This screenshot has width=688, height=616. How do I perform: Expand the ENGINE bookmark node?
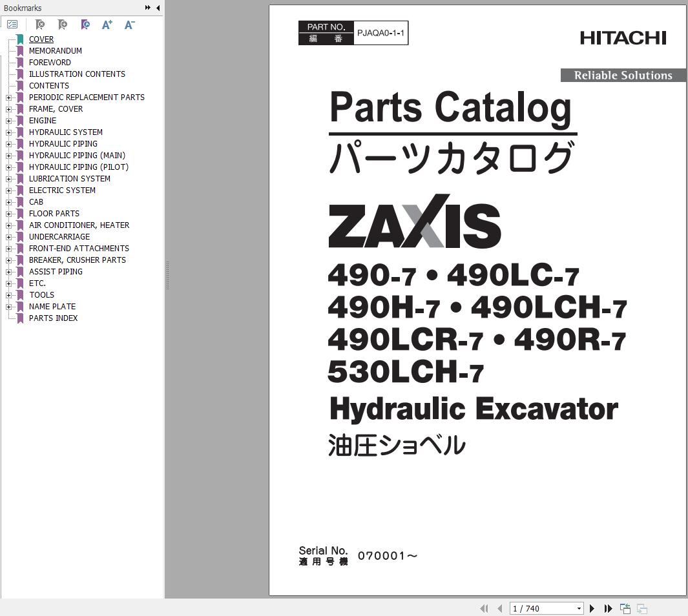point(8,121)
